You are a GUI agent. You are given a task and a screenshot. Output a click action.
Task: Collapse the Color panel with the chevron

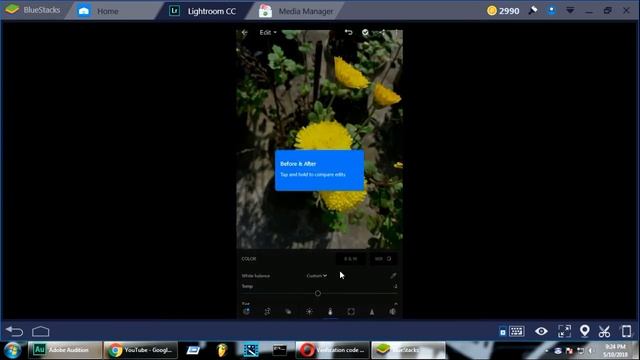[396, 304]
